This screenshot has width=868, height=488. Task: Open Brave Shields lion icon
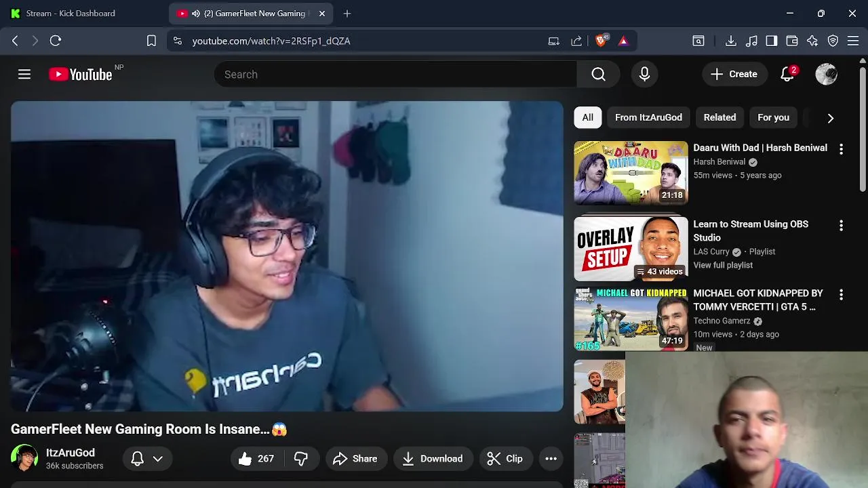coord(601,41)
